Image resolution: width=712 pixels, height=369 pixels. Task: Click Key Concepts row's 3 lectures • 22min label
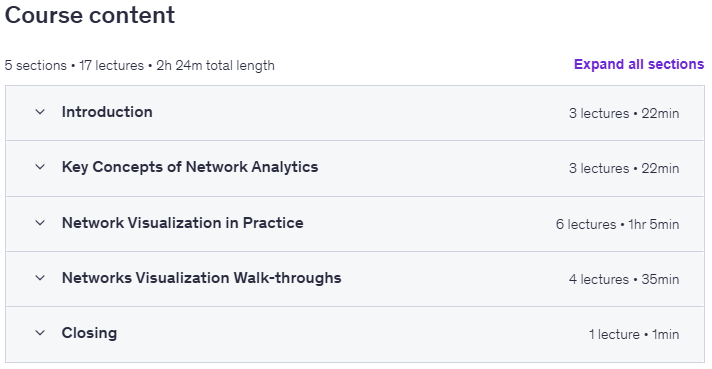tap(624, 168)
